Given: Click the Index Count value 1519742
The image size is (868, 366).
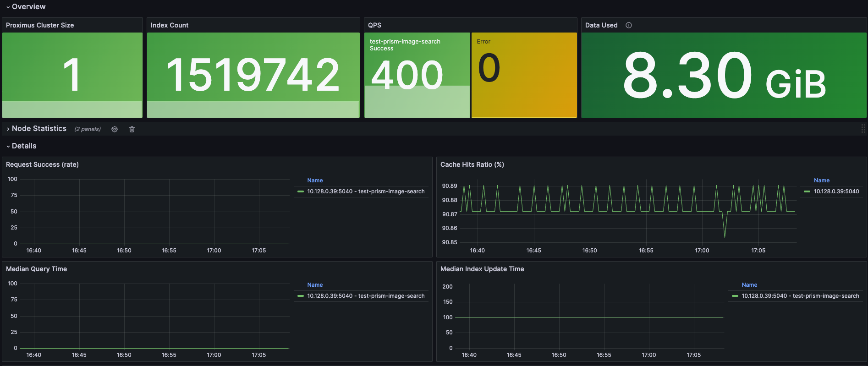Looking at the screenshot, I should point(253,75).
